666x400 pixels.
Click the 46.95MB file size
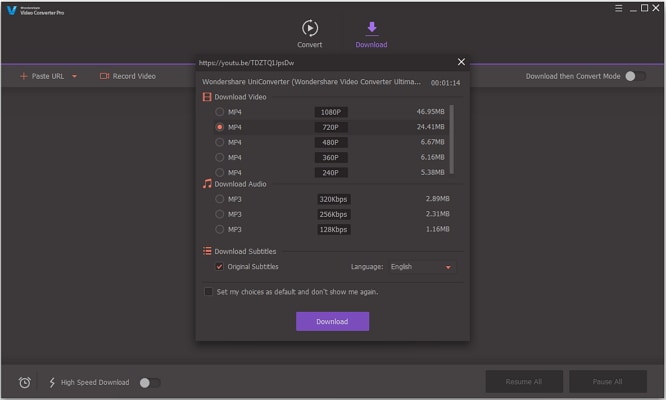[430, 112]
